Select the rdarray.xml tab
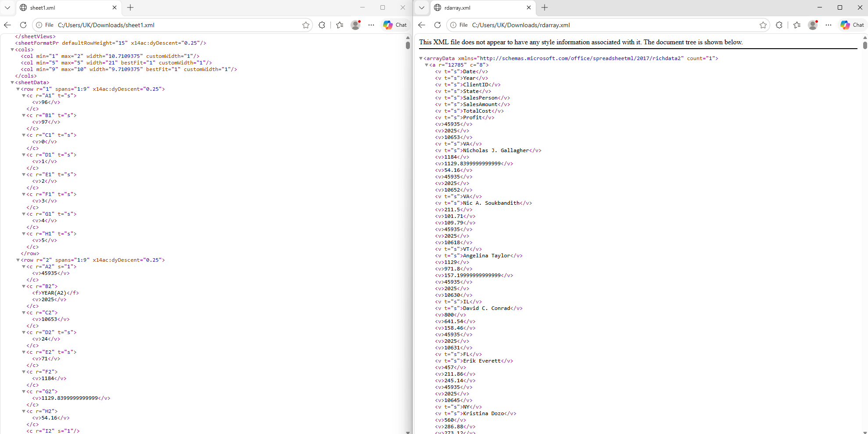Screen dimensions: 868x434 (482, 7)
